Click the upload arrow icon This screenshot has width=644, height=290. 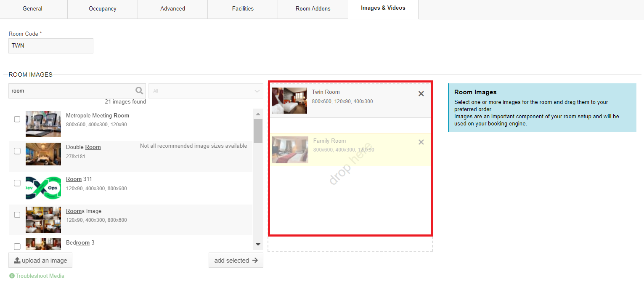(x=17, y=261)
